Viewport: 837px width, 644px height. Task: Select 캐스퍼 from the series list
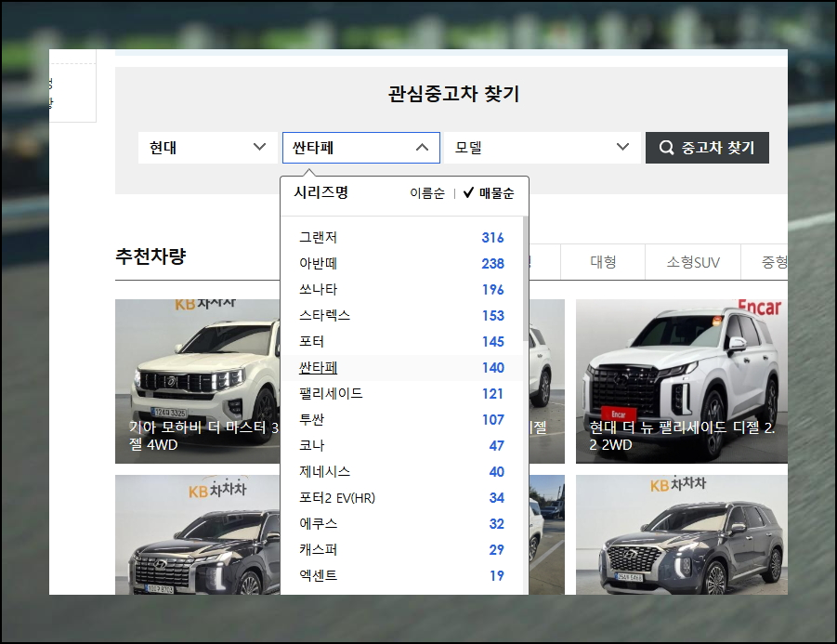pyautogui.click(x=401, y=549)
